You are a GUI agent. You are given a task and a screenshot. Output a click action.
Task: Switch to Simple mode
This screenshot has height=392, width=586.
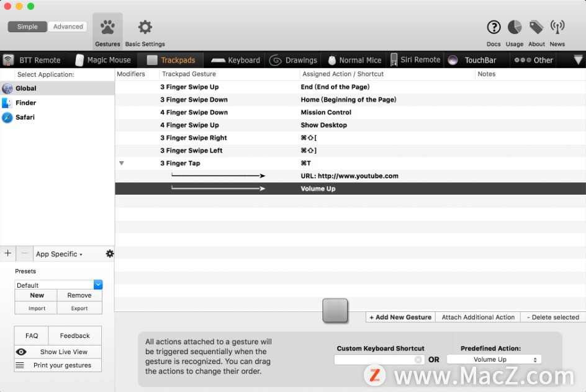tap(27, 27)
